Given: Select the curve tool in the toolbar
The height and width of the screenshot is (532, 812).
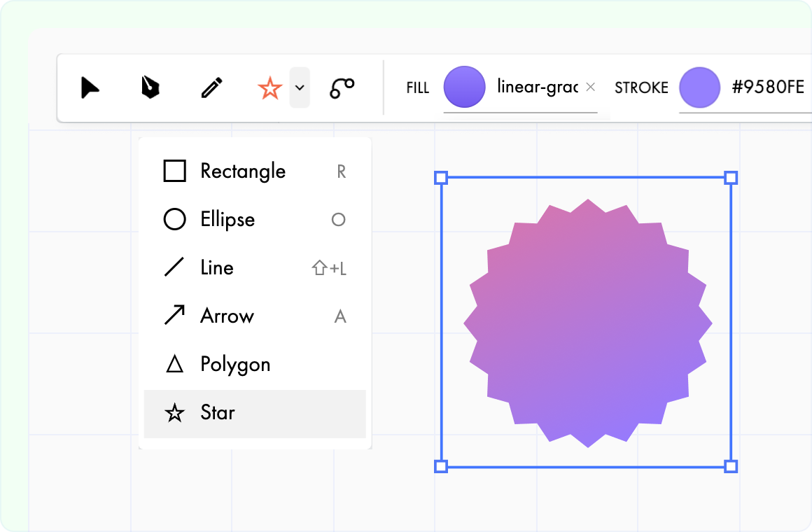Looking at the screenshot, I should (x=341, y=87).
